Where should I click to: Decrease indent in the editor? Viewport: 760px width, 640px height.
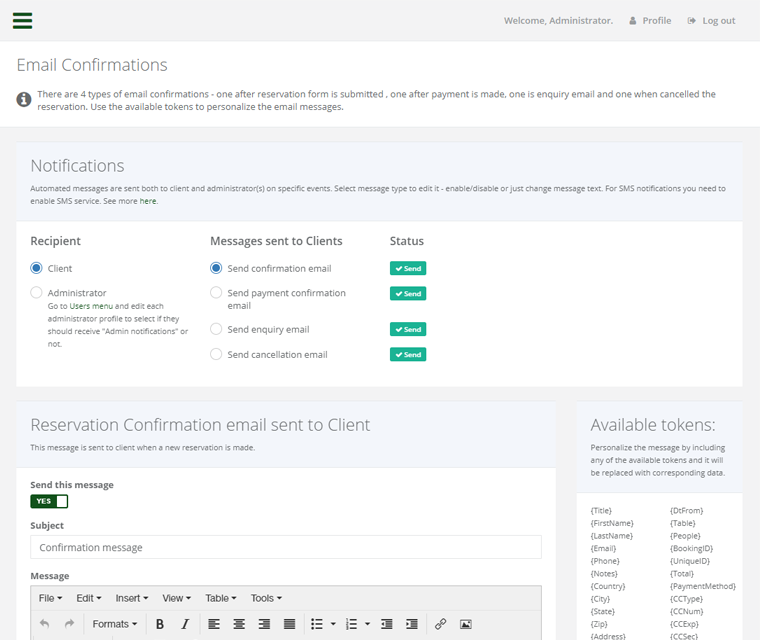(x=387, y=624)
